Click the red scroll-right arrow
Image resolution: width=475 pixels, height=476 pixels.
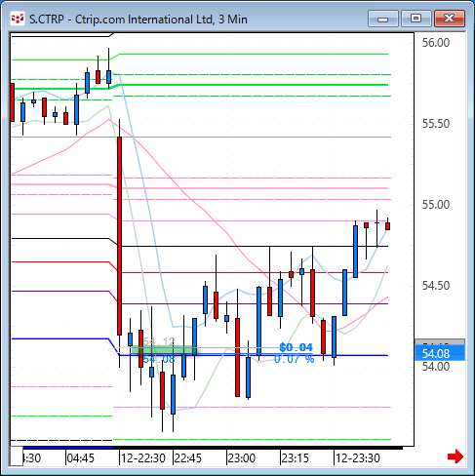455,456
